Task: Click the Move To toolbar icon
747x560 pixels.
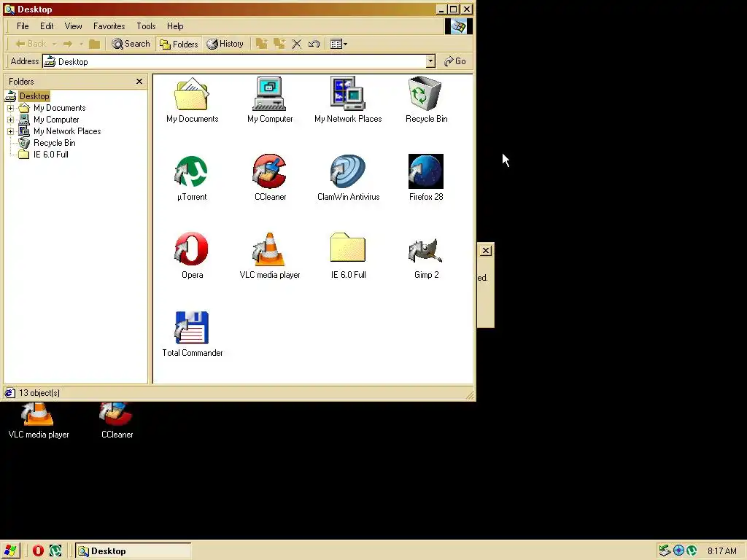Action: [x=262, y=44]
